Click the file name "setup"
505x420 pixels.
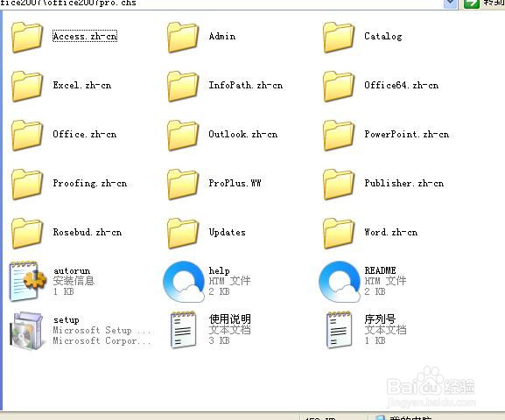coord(67,320)
